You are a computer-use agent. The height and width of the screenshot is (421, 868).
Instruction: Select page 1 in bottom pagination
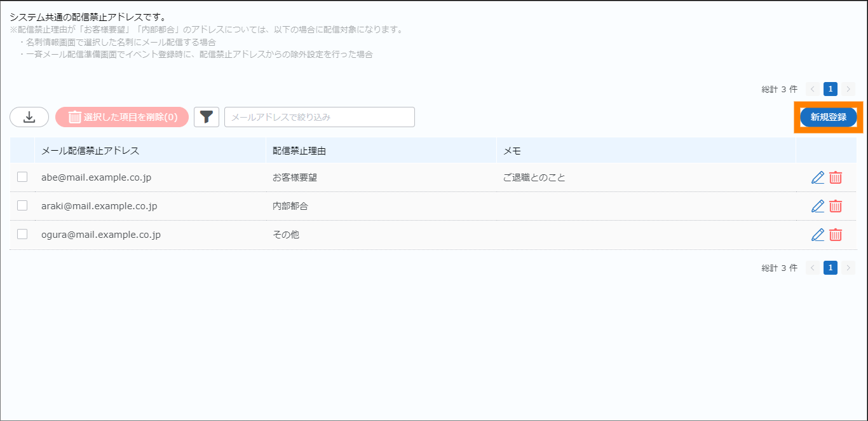830,268
